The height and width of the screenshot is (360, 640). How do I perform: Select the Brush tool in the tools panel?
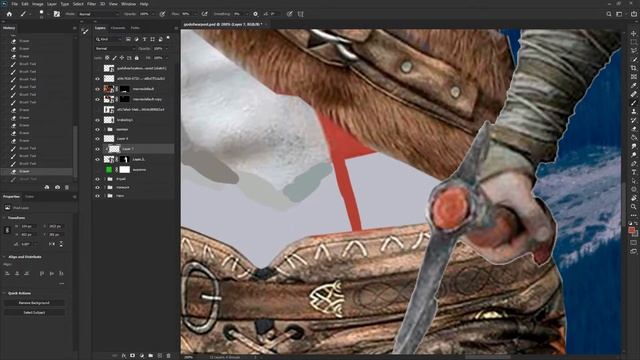[x=633, y=103]
